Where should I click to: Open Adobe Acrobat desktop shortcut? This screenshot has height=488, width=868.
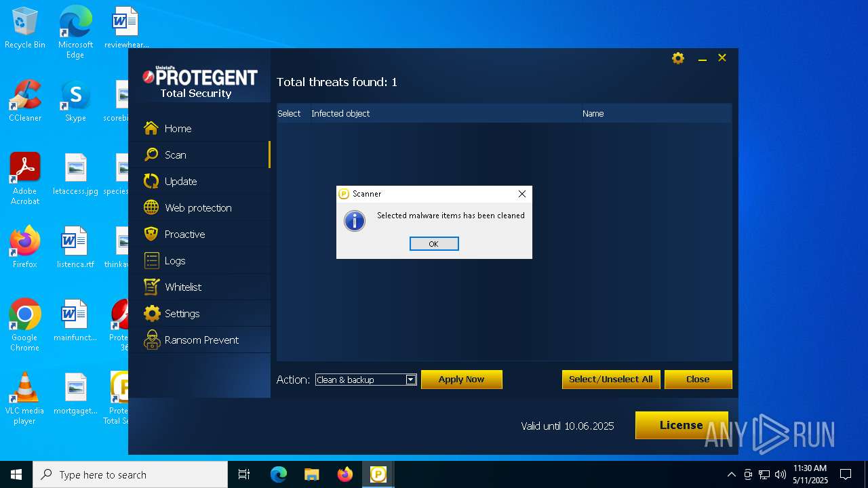coord(25,179)
